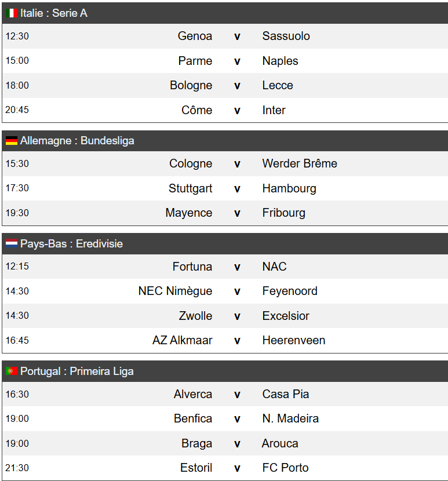Click the 'v' between Braga and Arouca

point(236,443)
